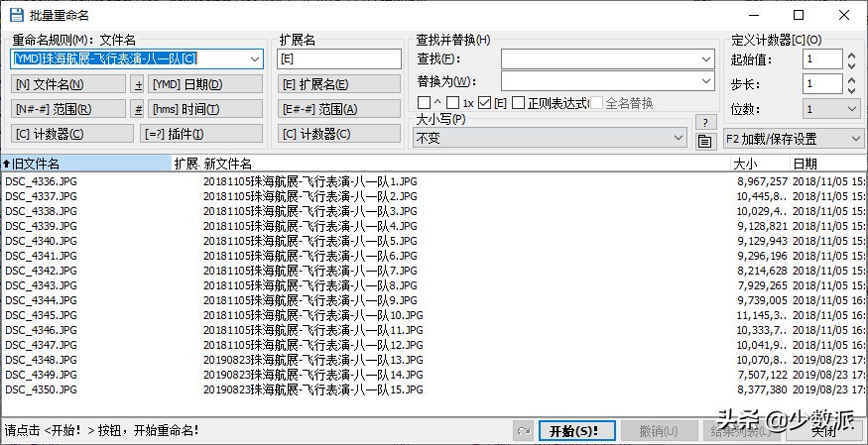Click new name ending 八一队15.JPG
Image resolution: width=868 pixels, height=445 pixels.
(x=312, y=389)
